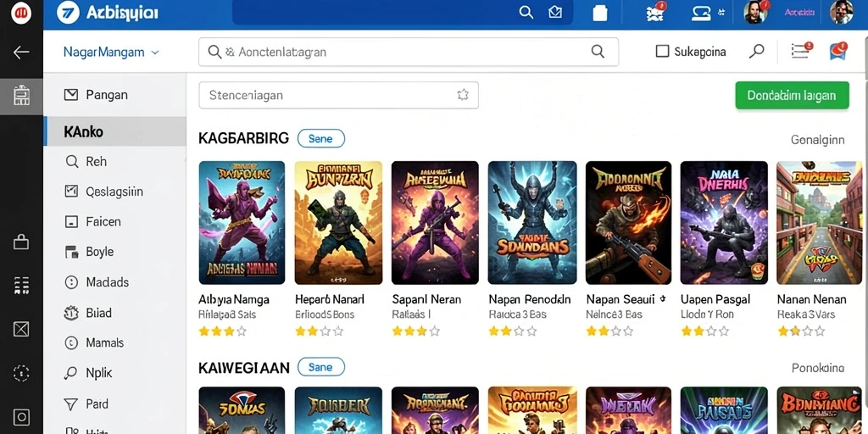The width and height of the screenshot is (868, 434).
Task: Click the grid list icon in dark sidebar
Action: click(x=21, y=286)
